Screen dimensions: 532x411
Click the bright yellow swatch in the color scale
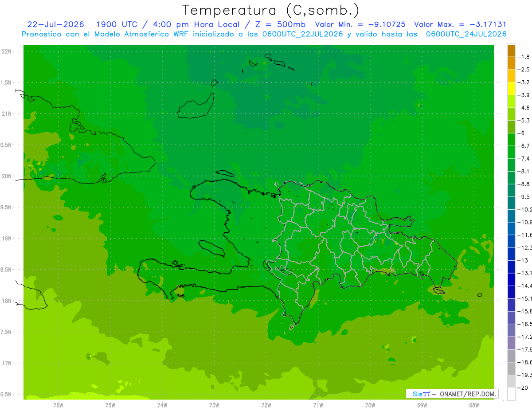pos(511,89)
